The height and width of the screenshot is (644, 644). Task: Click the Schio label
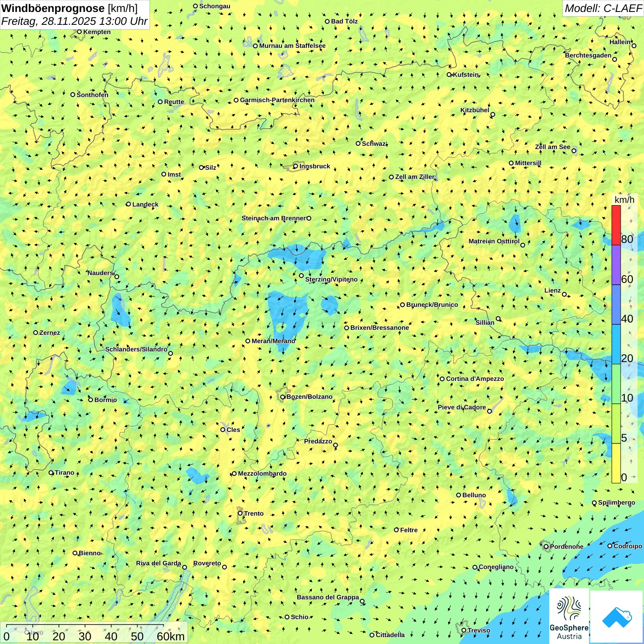(x=299, y=617)
